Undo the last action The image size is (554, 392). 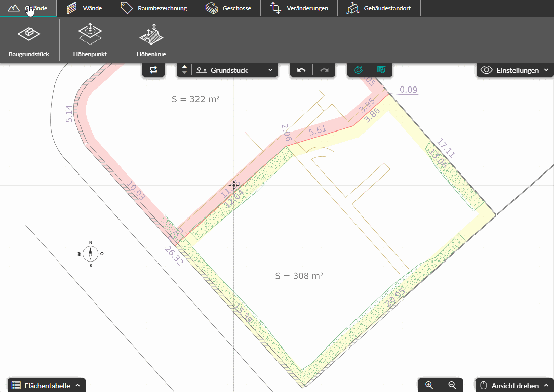point(301,70)
